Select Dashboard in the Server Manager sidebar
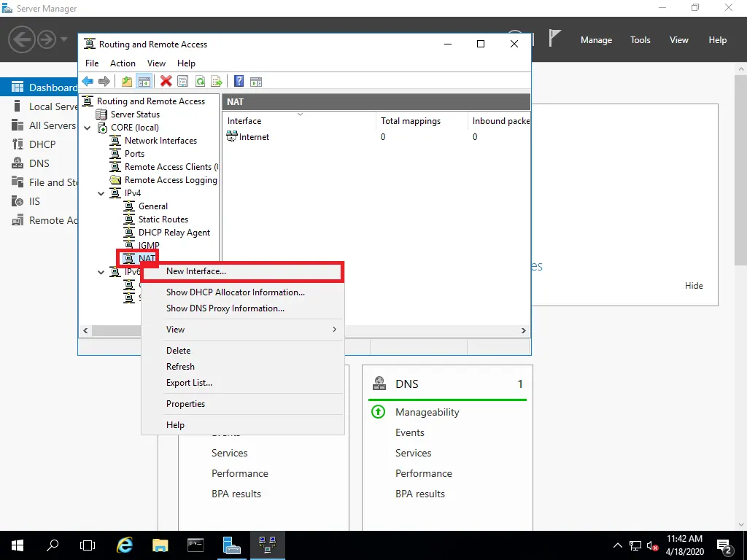The width and height of the screenshot is (747, 560). (x=39, y=87)
